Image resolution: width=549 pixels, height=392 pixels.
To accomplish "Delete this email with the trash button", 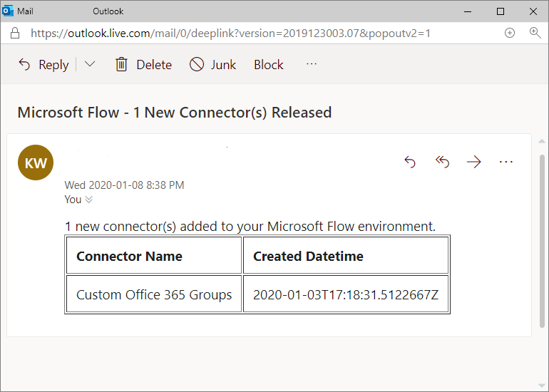I will pyautogui.click(x=143, y=65).
